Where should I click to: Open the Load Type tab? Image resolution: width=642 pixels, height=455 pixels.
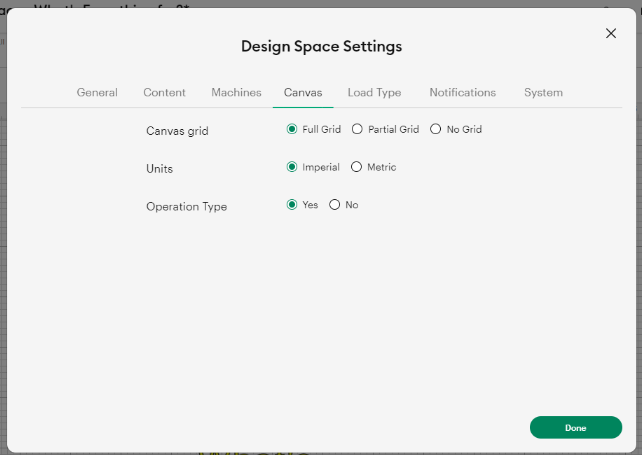click(x=374, y=93)
